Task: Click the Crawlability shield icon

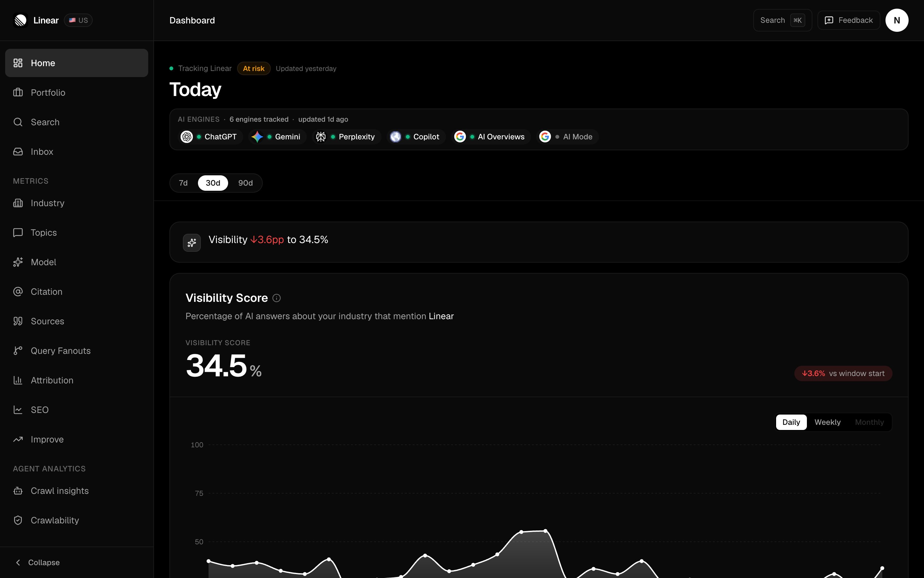Action: pos(18,520)
